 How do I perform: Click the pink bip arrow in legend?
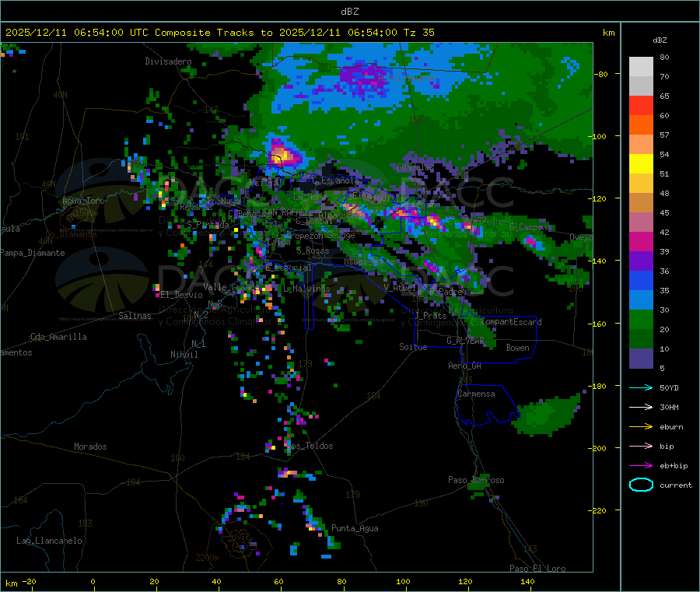pos(641,446)
